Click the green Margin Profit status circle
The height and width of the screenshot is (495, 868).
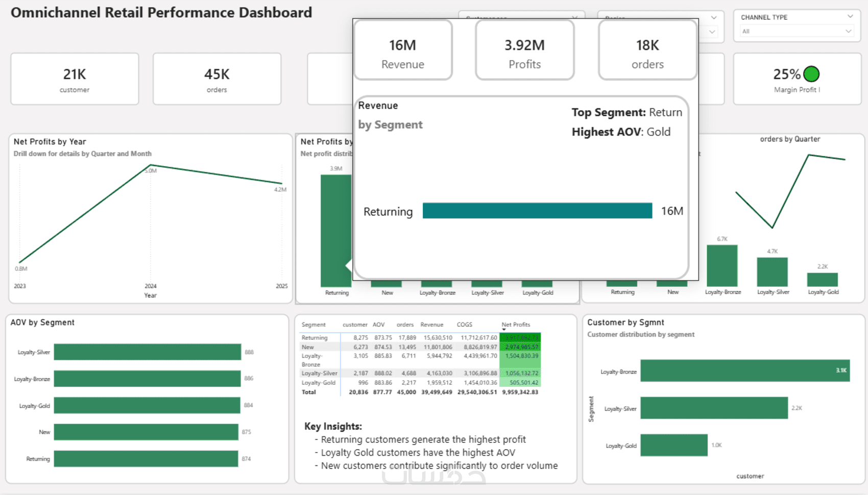pos(811,74)
